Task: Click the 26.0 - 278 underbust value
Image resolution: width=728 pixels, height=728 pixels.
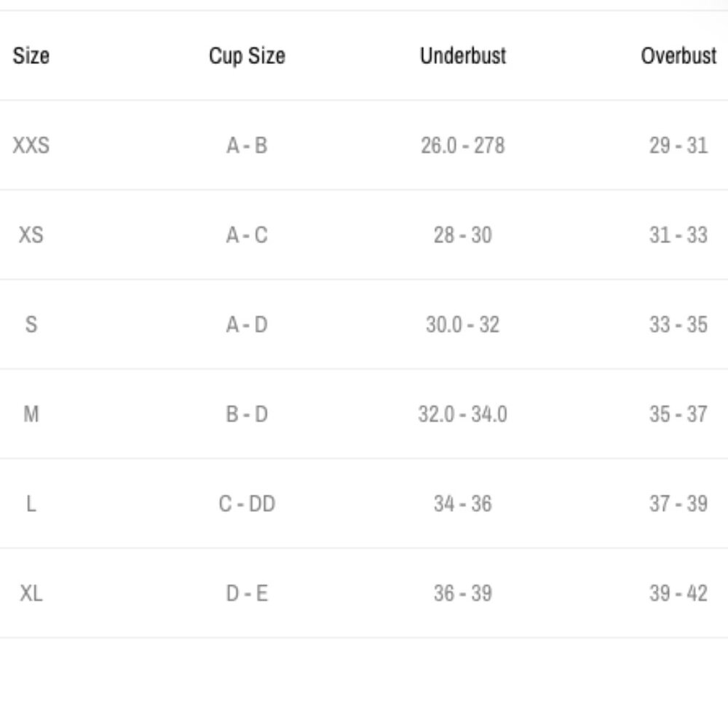Action: (x=462, y=146)
